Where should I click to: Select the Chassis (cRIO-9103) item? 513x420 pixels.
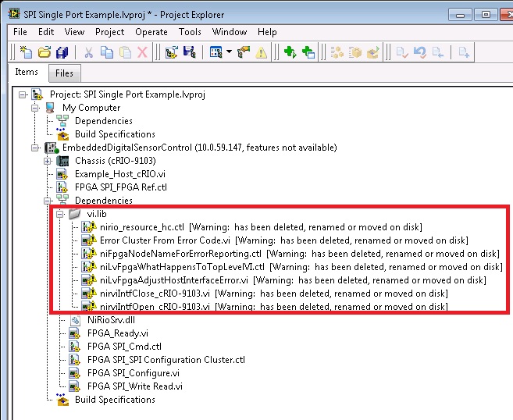pos(115,161)
